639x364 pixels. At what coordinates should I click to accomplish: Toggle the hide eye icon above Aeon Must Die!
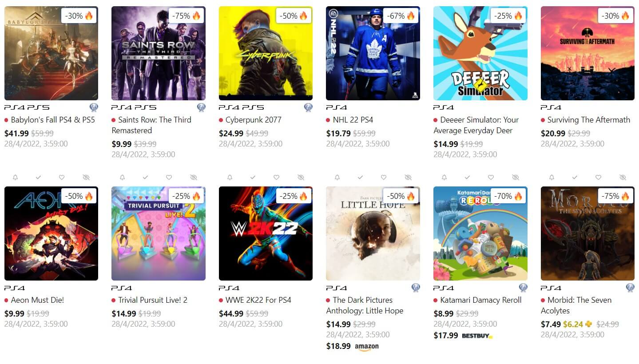tap(86, 177)
